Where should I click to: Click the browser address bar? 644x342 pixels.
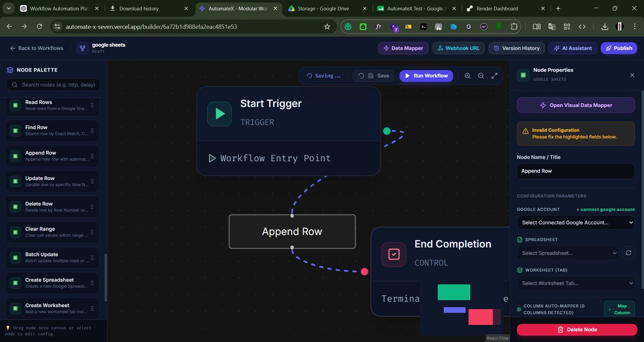(x=193, y=26)
